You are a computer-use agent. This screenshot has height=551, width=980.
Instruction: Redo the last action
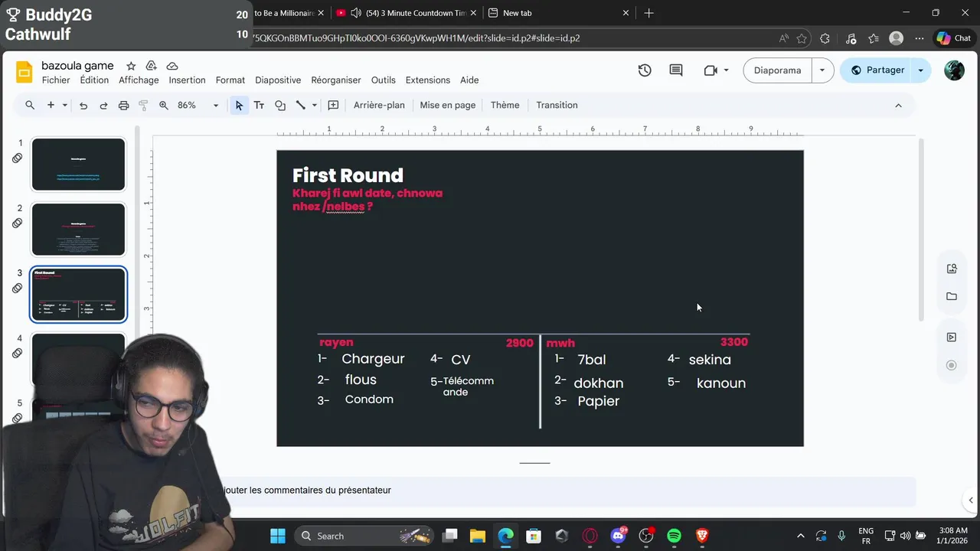[x=103, y=105]
